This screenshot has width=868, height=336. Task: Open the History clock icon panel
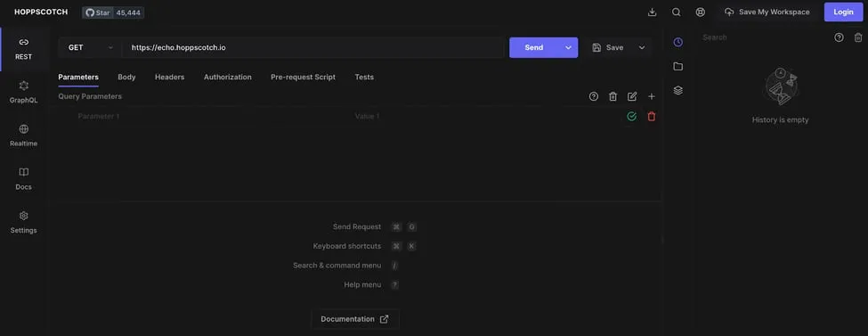click(678, 42)
